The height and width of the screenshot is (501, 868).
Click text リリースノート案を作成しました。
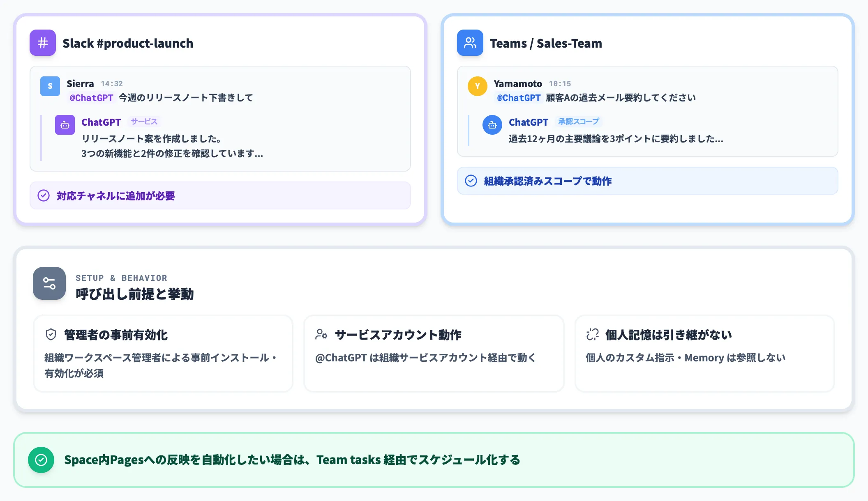tap(152, 139)
